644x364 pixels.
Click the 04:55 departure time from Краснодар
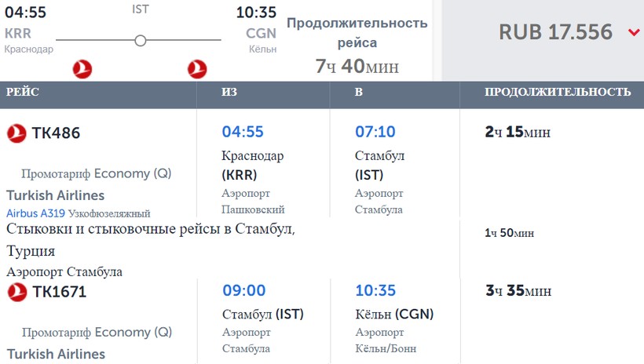243,132
